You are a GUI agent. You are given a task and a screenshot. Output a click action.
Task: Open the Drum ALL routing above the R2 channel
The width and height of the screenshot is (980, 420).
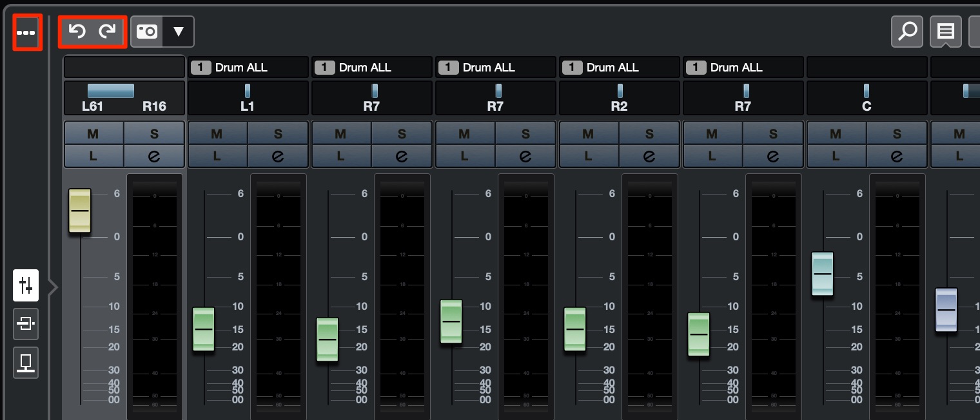coord(619,67)
